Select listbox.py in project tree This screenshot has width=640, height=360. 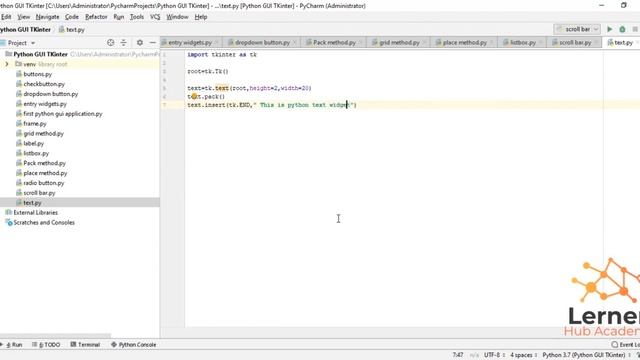click(x=36, y=153)
